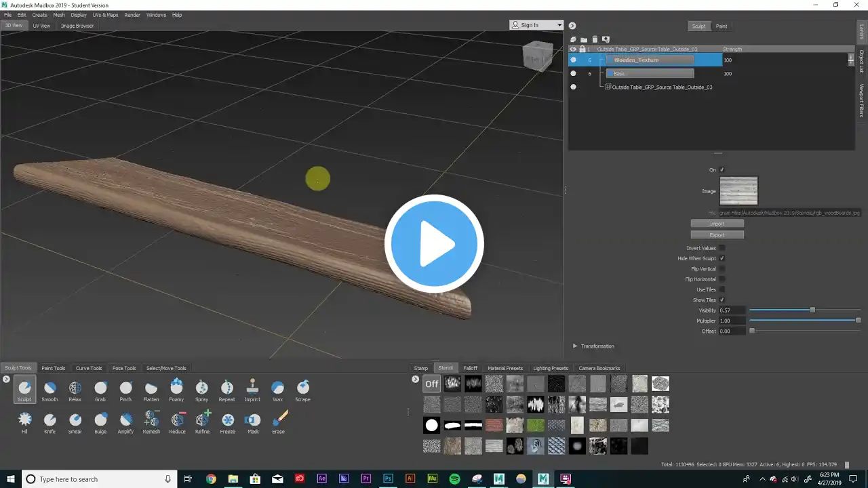Select the Erase tool
868x488 pixels.
click(x=278, y=423)
